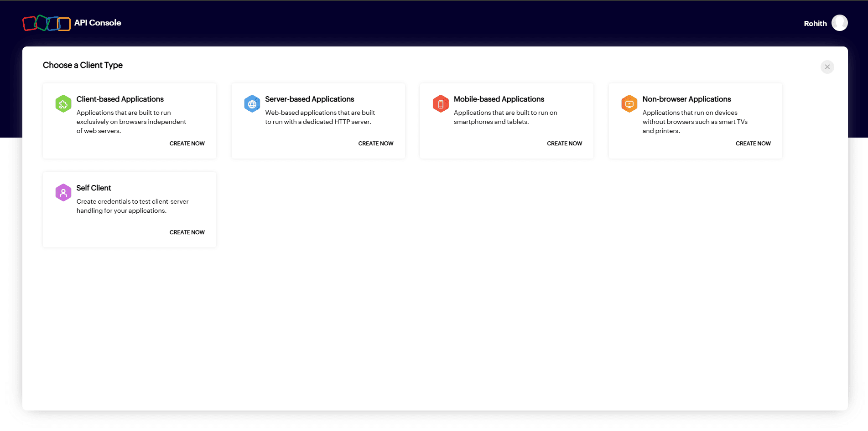Image resolution: width=868 pixels, height=431 pixels.
Task: Click description about dedicated HTTP server
Action: 320,117
